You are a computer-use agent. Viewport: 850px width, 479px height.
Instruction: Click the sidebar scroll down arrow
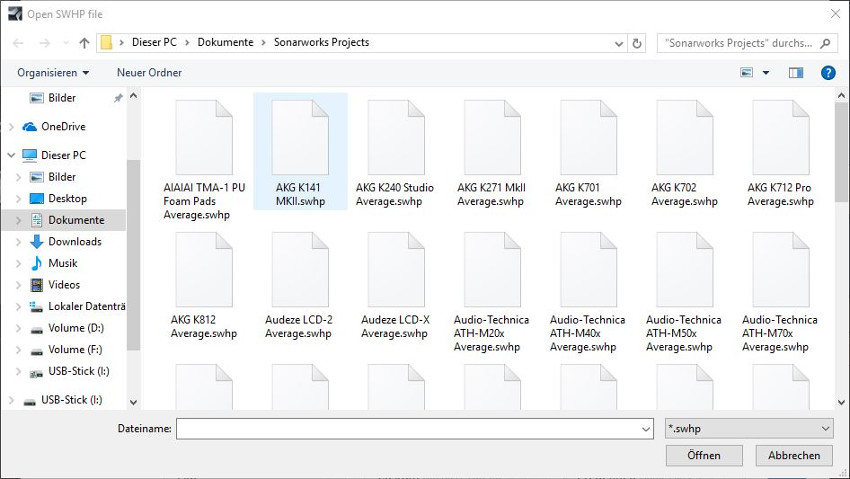coord(133,403)
